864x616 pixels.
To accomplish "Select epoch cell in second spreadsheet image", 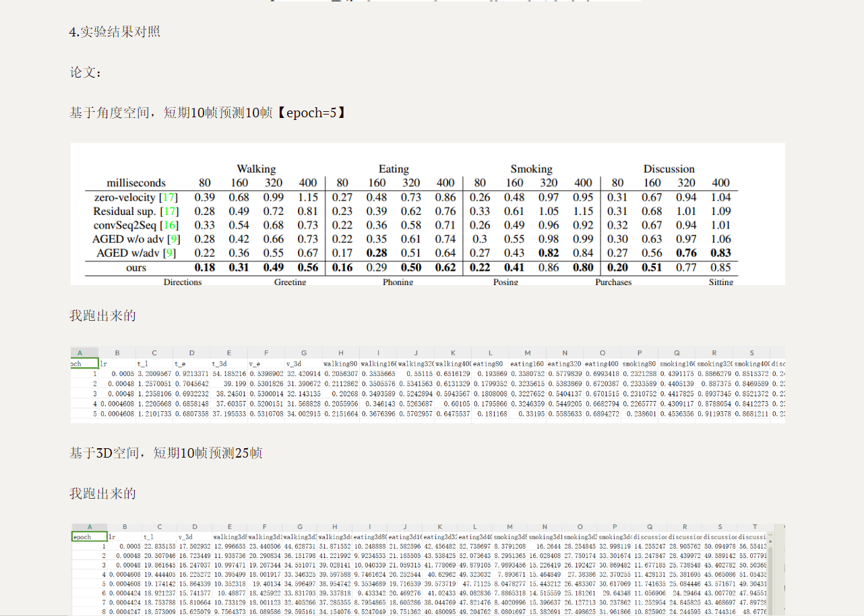I will click(x=90, y=537).
